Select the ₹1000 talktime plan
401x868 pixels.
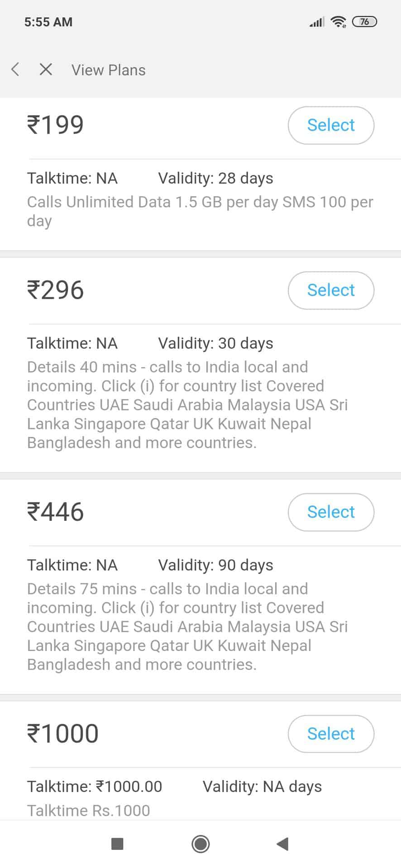point(331,734)
